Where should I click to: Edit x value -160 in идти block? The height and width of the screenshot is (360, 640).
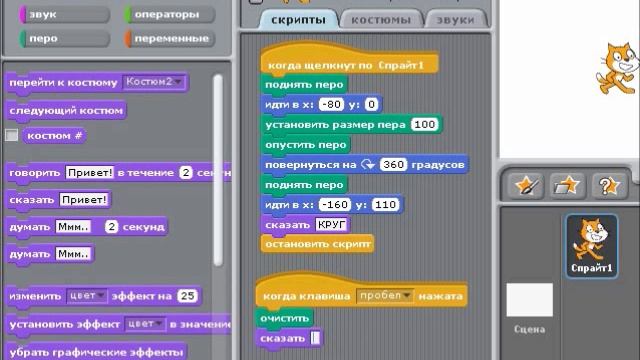[x=335, y=204]
